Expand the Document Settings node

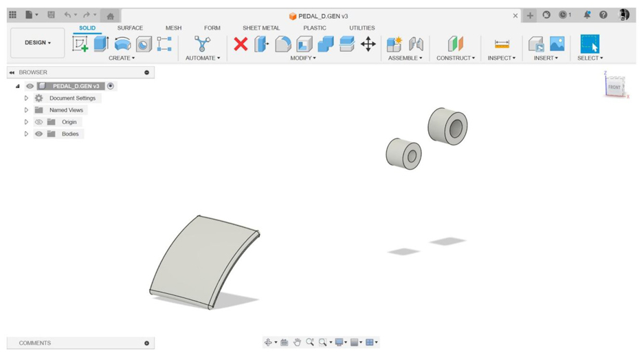tap(26, 98)
